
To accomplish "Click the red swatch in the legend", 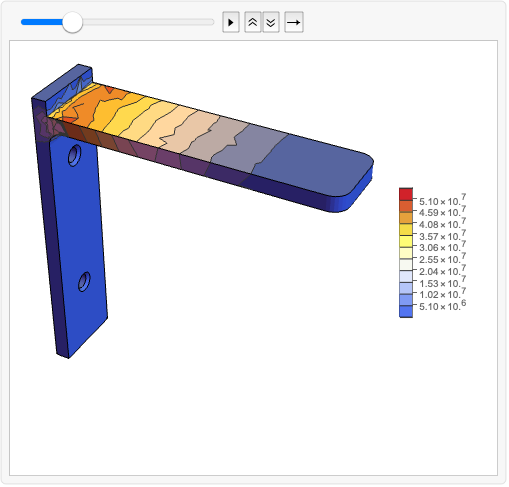I will [x=406, y=194].
